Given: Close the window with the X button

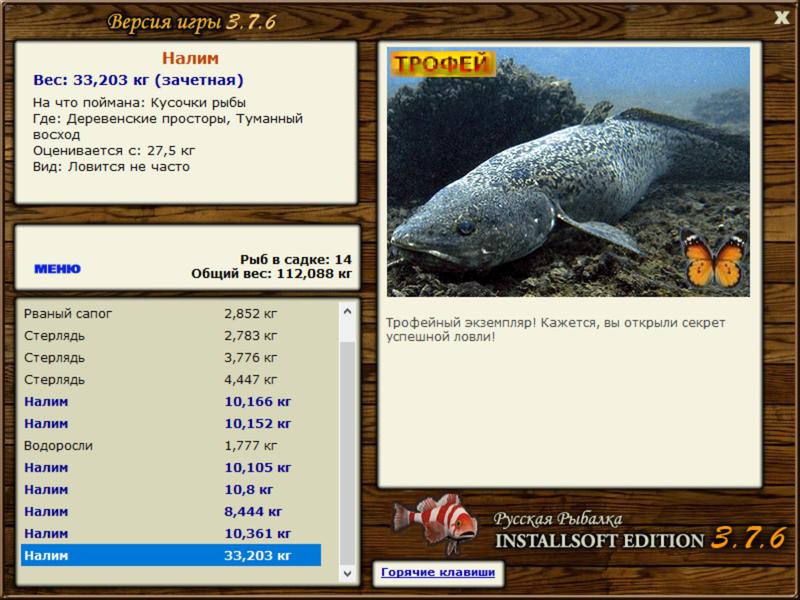Looking at the screenshot, I should tap(781, 18).
